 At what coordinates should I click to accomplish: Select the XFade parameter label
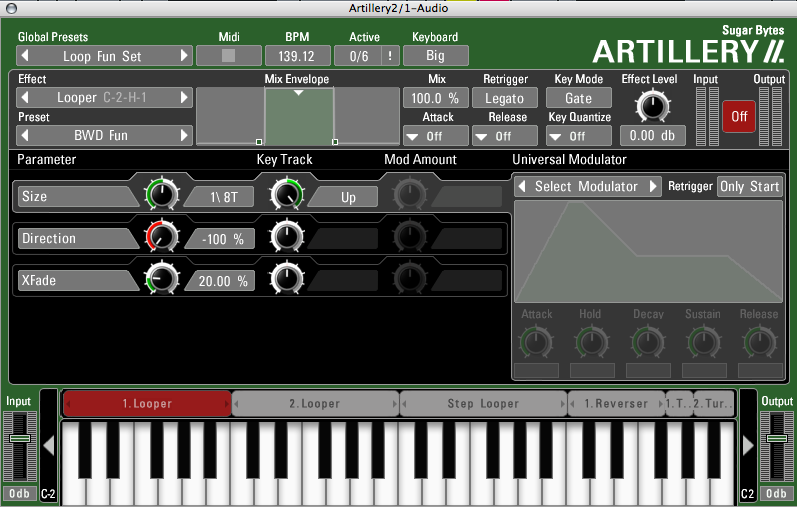point(78,280)
